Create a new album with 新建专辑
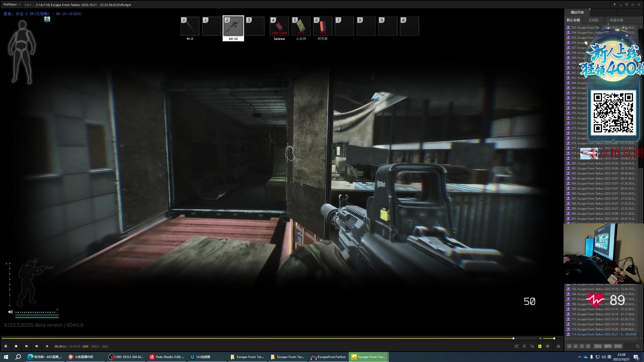 [x=615, y=20]
